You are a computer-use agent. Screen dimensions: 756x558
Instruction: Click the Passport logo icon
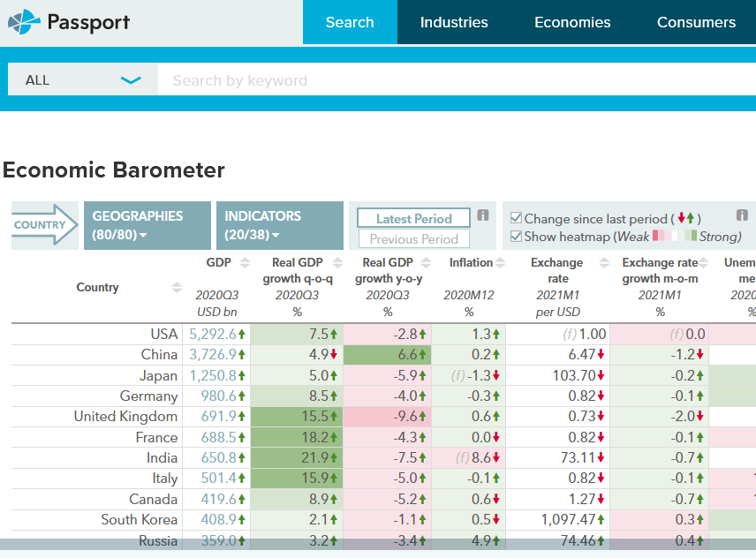24,22
